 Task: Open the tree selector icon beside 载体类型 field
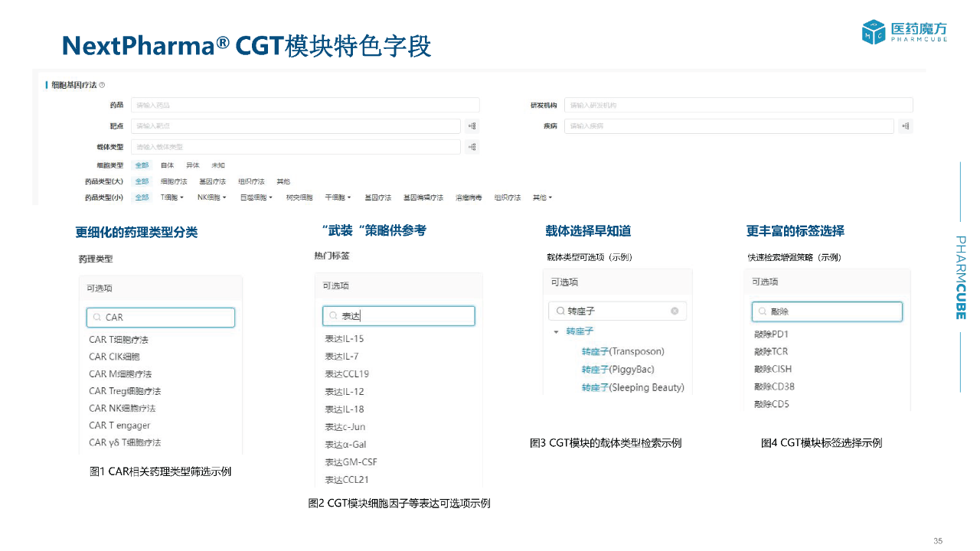[472, 147]
